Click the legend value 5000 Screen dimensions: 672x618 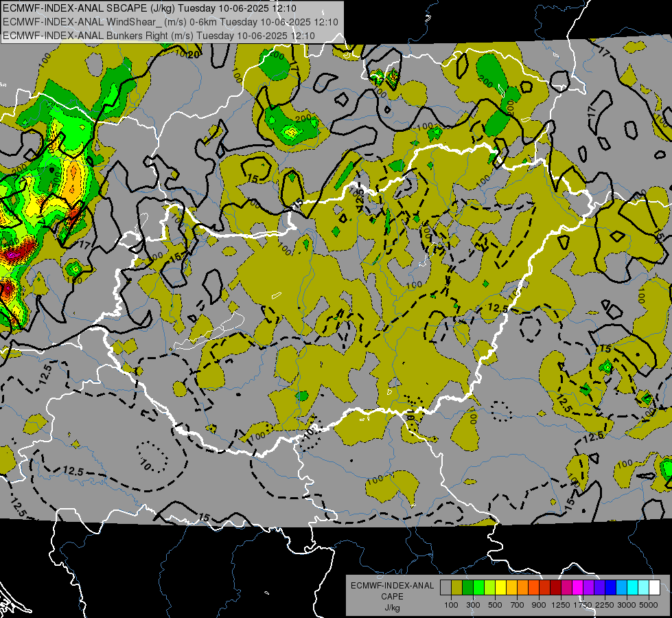(x=649, y=605)
